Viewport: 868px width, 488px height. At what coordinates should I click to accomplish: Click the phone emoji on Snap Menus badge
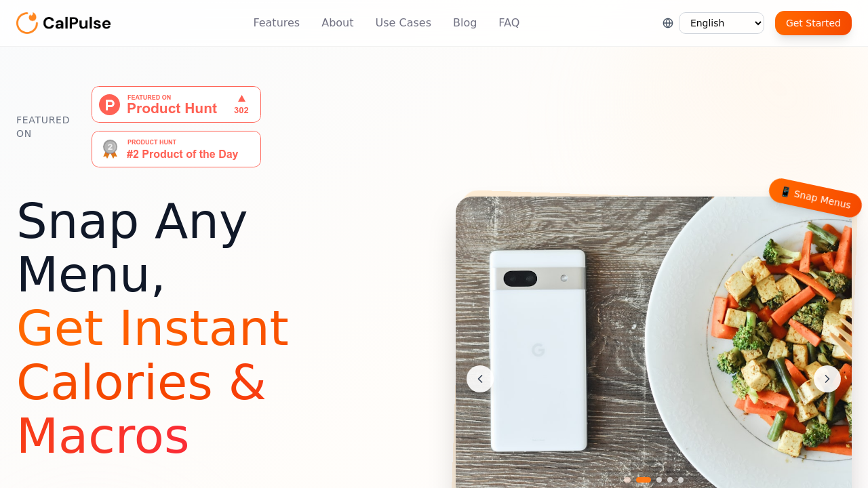[786, 192]
